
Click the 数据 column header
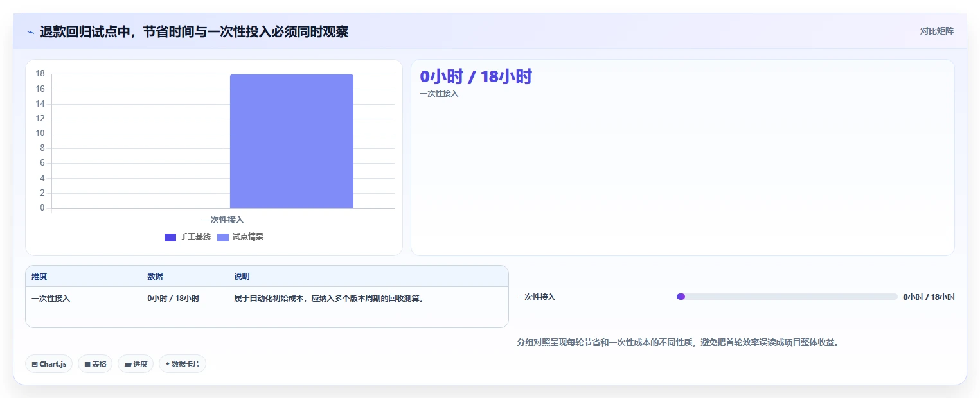click(155, 277)
